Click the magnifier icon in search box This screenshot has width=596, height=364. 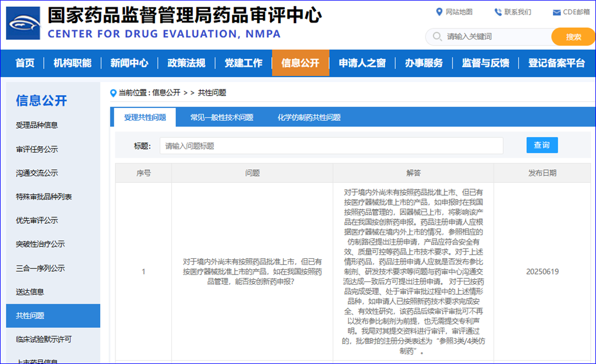[x=437, y=37]
